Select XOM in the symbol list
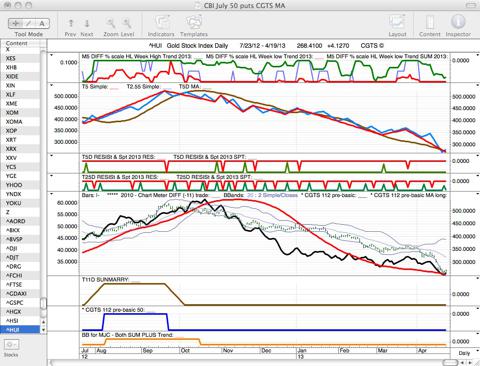 click(21, 113)
